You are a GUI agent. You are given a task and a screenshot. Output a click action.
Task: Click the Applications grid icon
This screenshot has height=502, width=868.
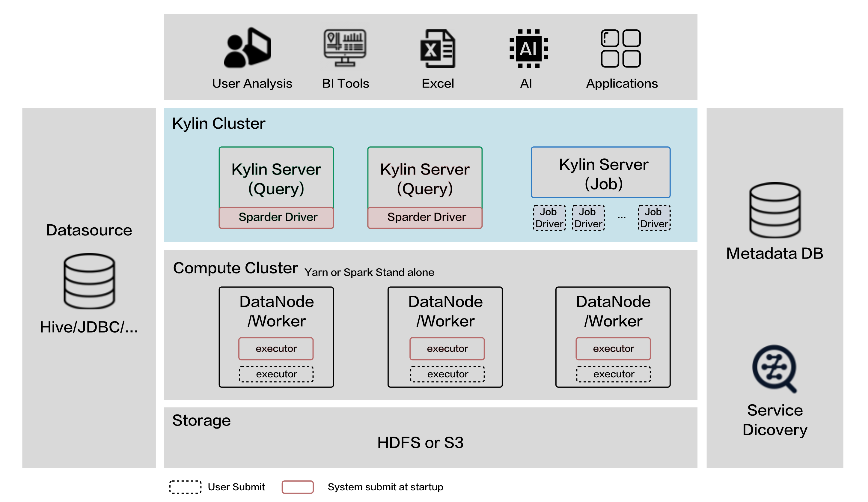click(x=620, y=49)
